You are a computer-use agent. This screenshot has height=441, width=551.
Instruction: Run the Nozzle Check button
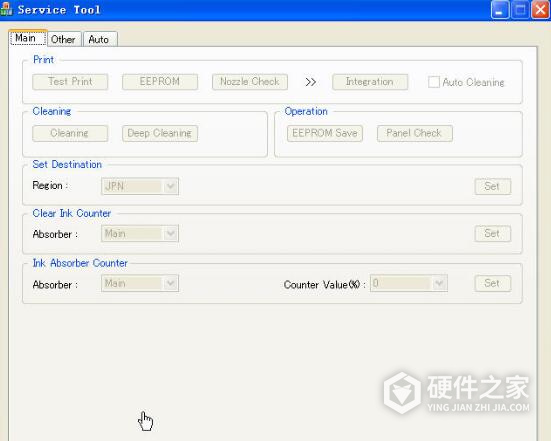(250, 82)
